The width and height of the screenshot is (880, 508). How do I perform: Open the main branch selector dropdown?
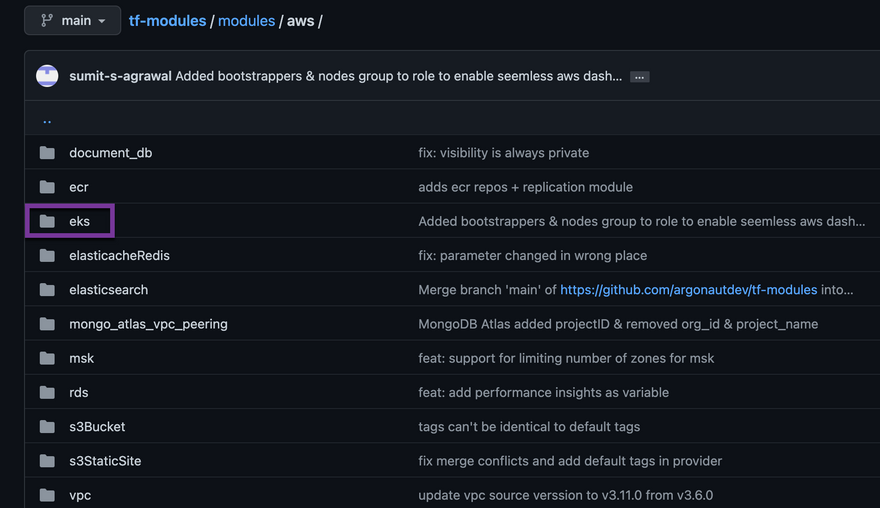click(72, 21)
